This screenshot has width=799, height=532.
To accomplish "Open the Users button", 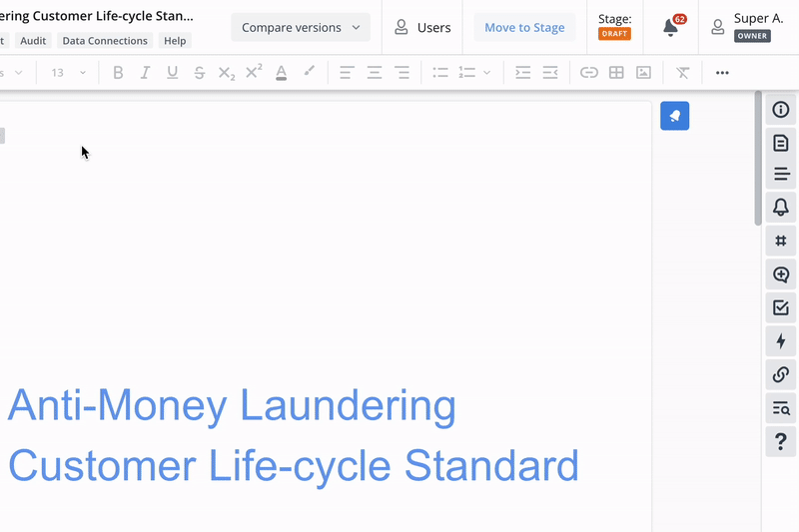I will pyautogui.click(x=422, y=28).
